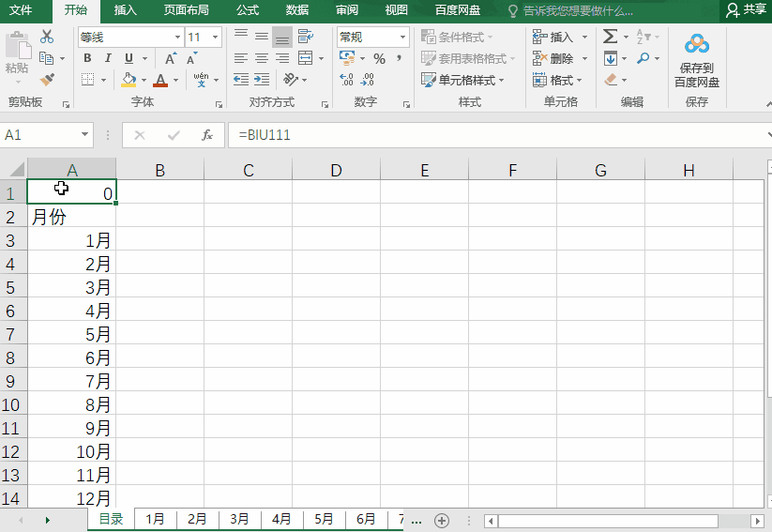Switch to 数据 ribbon tab
772x532 pixels.
pos(296,9)
